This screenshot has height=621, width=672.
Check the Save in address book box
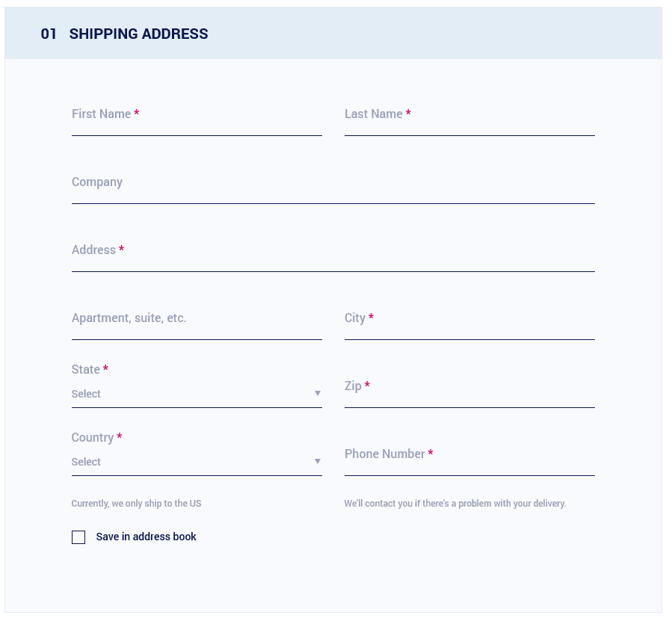[78, 537]
